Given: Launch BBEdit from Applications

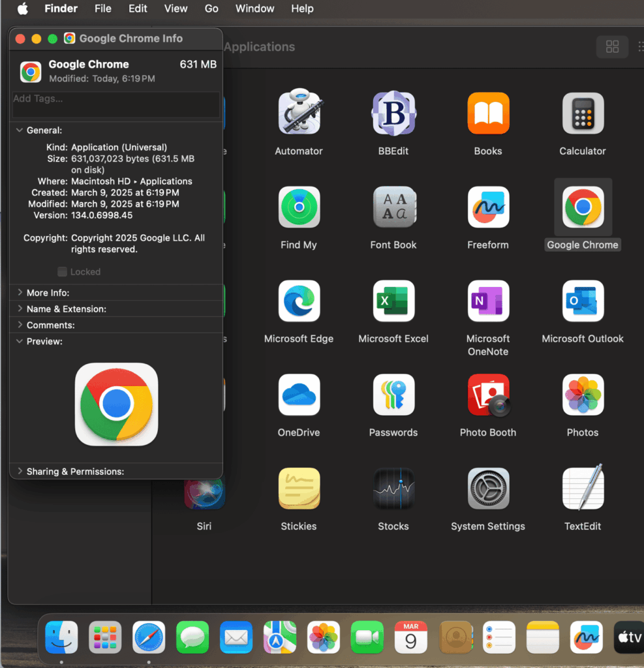Looking at the screenshot, I should [x=393, y=113].
